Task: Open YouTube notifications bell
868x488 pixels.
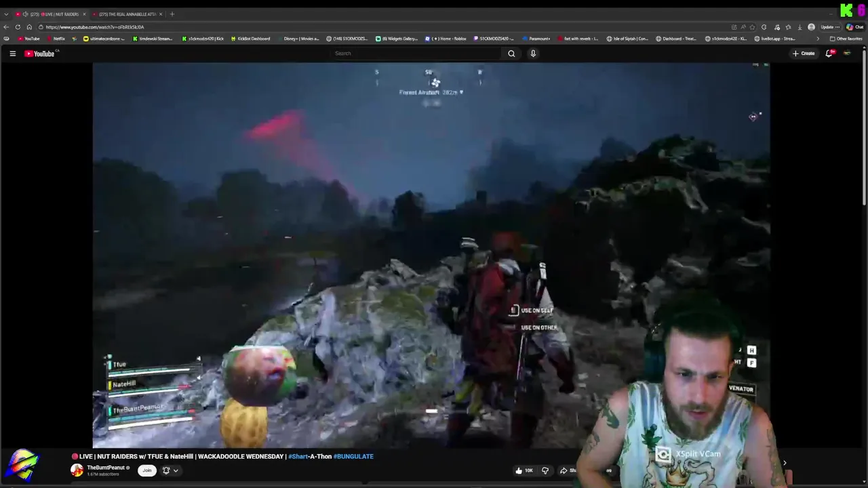Action: point(829,54)
